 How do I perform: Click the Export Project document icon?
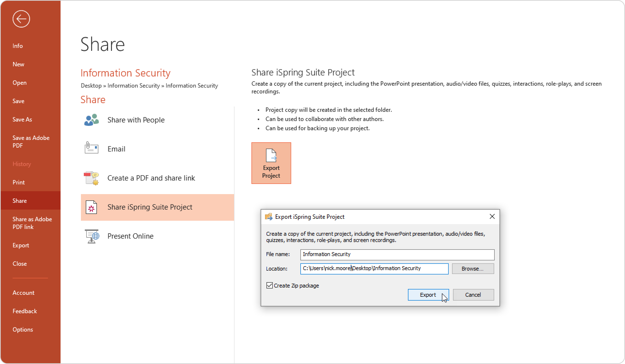[x=271, y=155]
